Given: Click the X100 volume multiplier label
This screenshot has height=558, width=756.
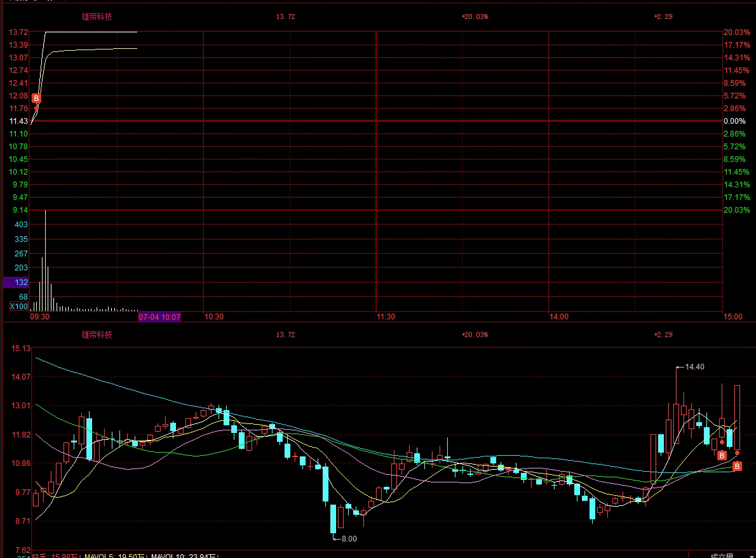Looking at the screenshot, I should click(x=19, y=307).
